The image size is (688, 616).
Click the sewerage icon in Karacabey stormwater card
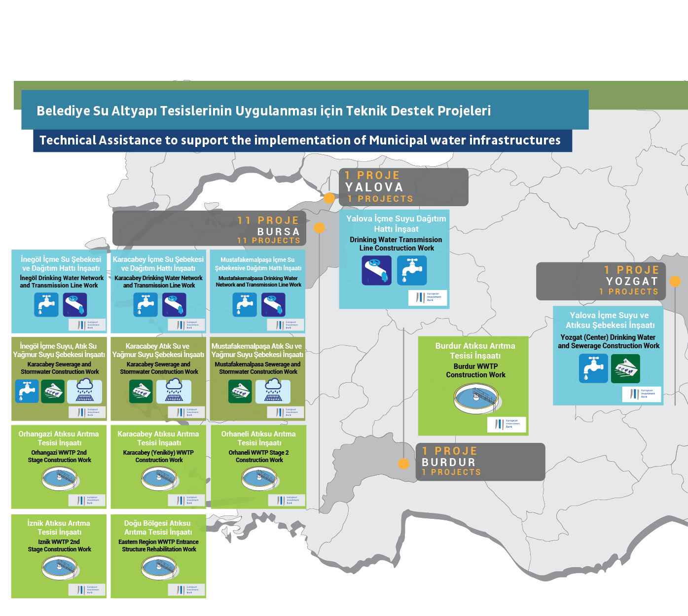(141, 392)
